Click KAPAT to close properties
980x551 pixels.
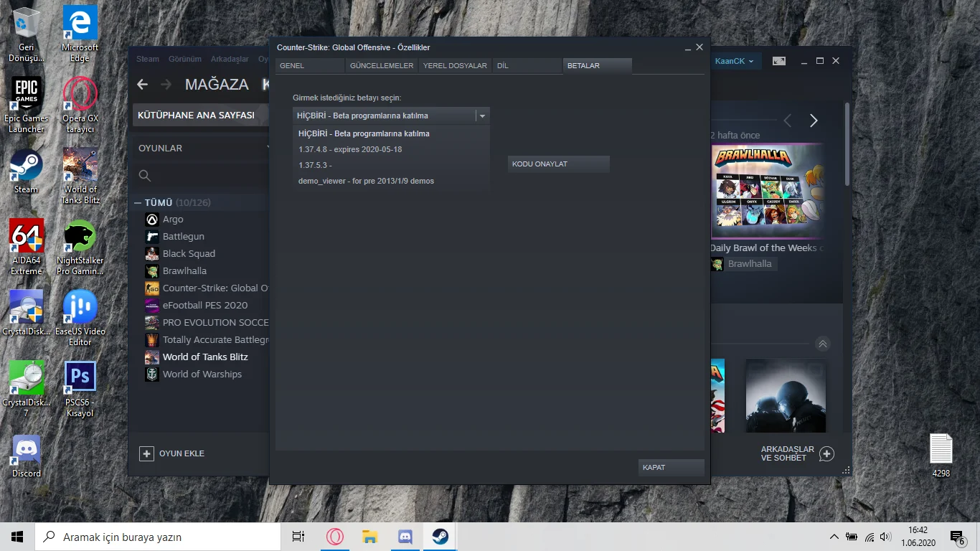(x=672, y=467)
